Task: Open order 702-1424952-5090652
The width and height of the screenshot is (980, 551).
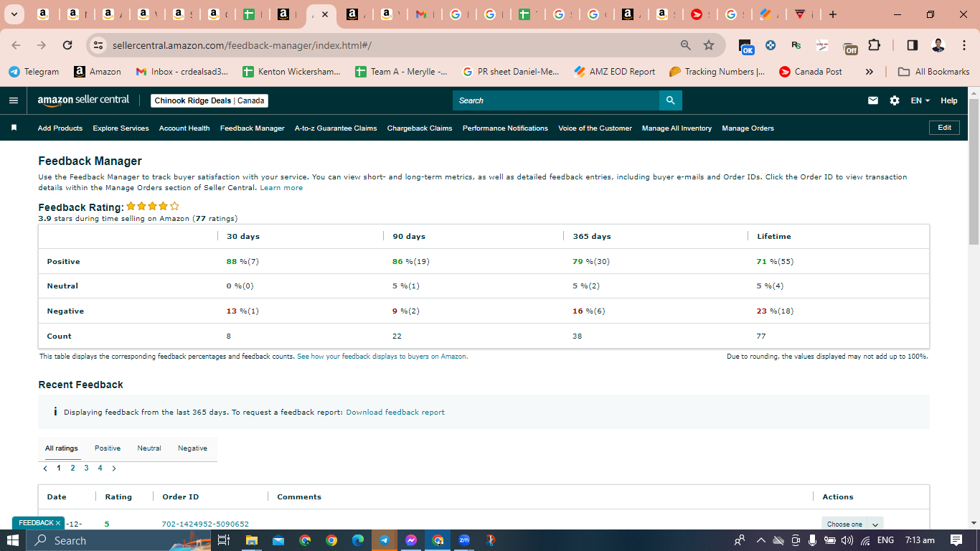Action: (205, 524)
